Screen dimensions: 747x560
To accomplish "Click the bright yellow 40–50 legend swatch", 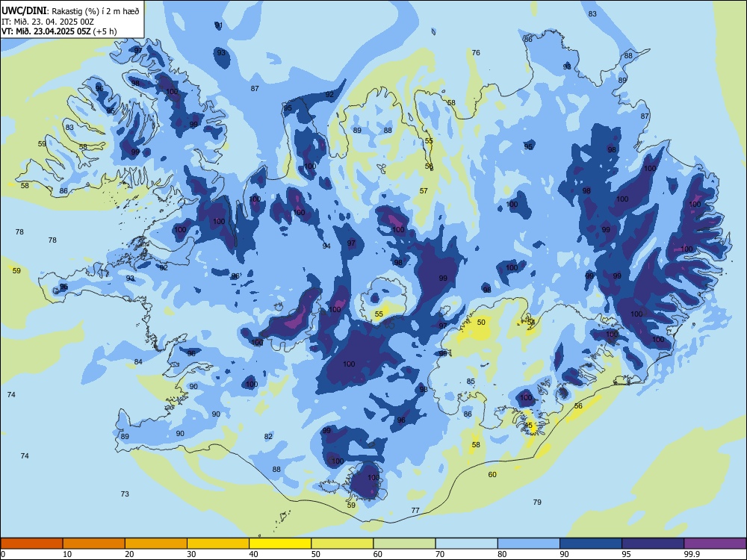I will click(x=280, y=544).
